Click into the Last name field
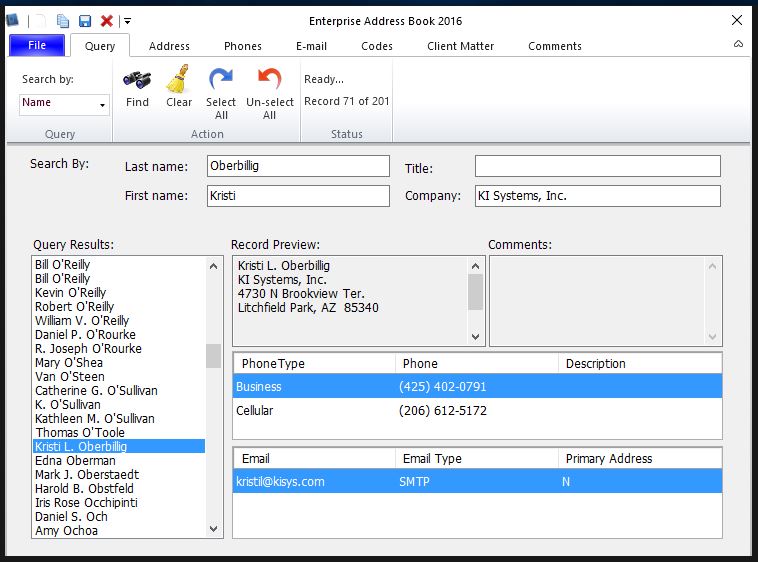This screenshot has height=562, width=758. [x=298, y=166]
